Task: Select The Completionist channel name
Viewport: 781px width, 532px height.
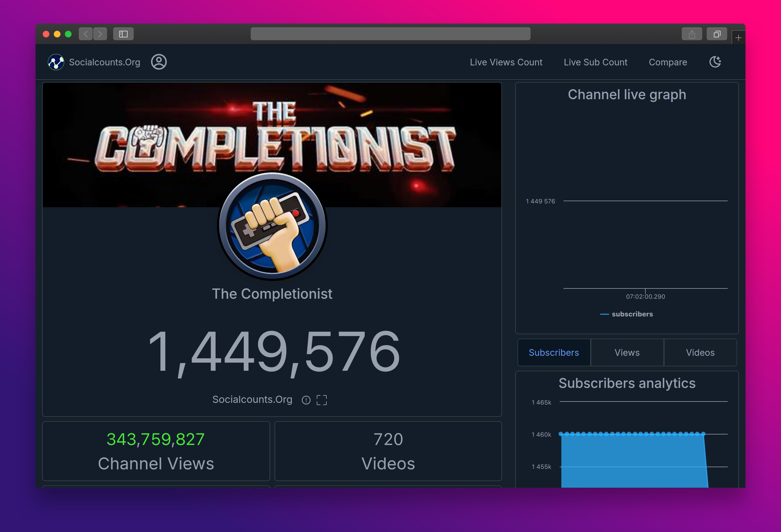Action: coord(272,294)
